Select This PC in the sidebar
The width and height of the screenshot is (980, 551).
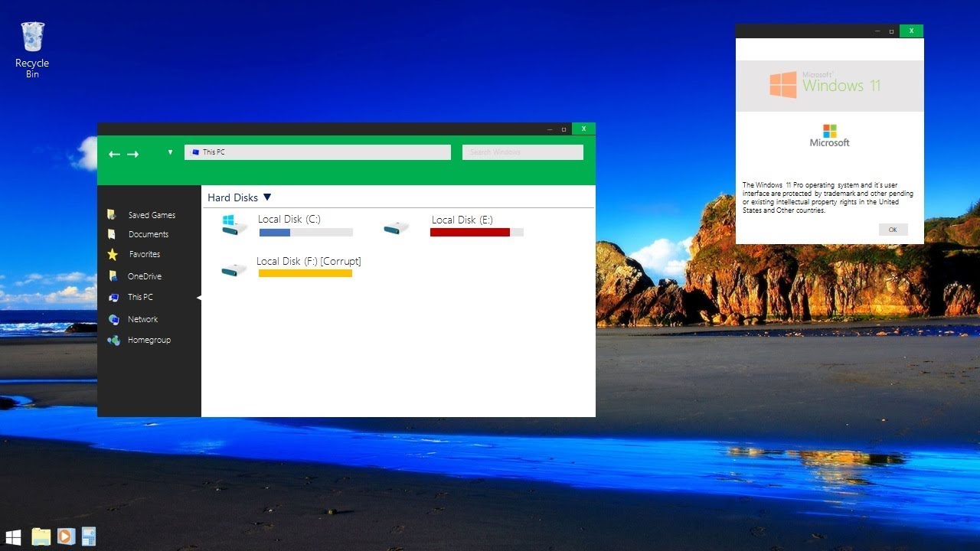(x=140, y=297)
